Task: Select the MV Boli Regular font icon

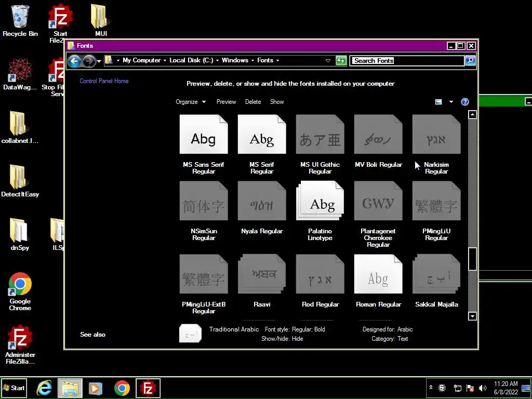Action: coord(378,135)
